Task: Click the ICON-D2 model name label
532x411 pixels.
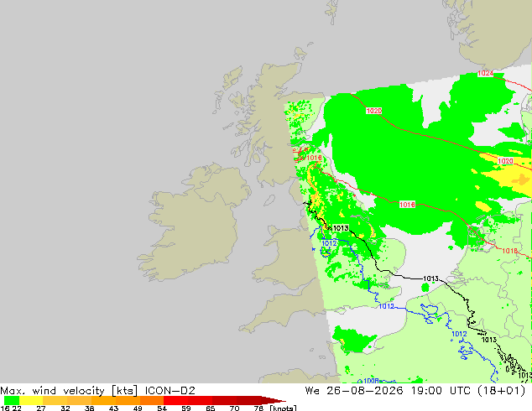Action: [x=170, y=391]
